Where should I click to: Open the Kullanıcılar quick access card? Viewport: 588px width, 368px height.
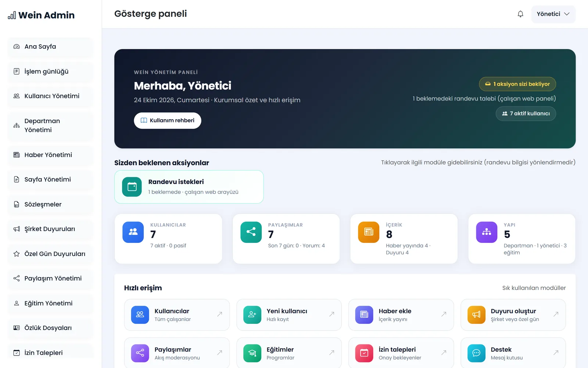pyautogui.click(x=177, y=315)
